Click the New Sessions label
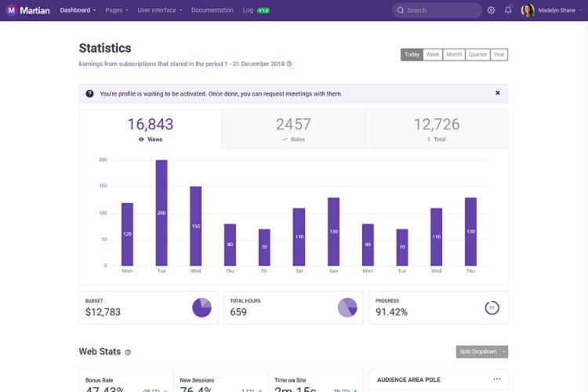Image resolution: width=588 pixels, height=392 pixels. (197, 380)
